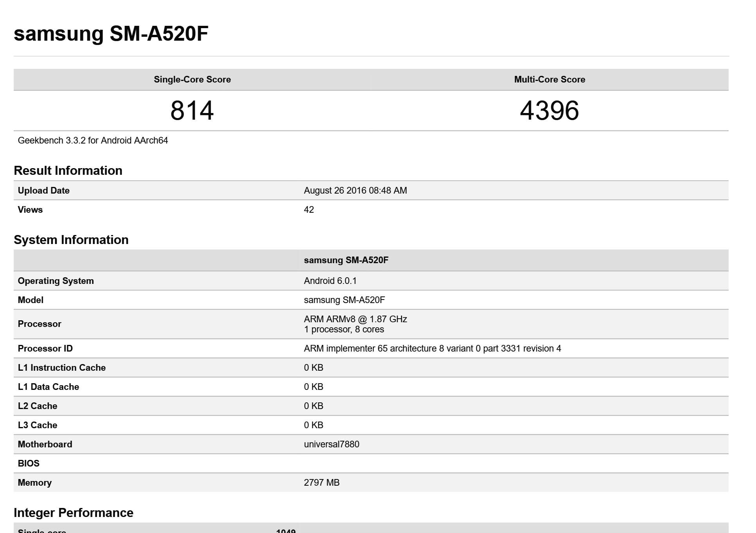Select the Motherboard label
Viewport: 756px width, 533px height.
[45, 444]
